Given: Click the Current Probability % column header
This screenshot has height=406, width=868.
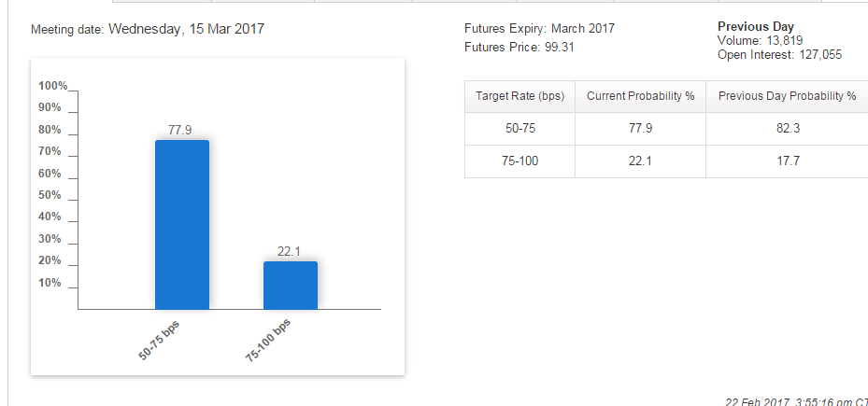Looking at the screenshot, I should [x=640, y=96].
